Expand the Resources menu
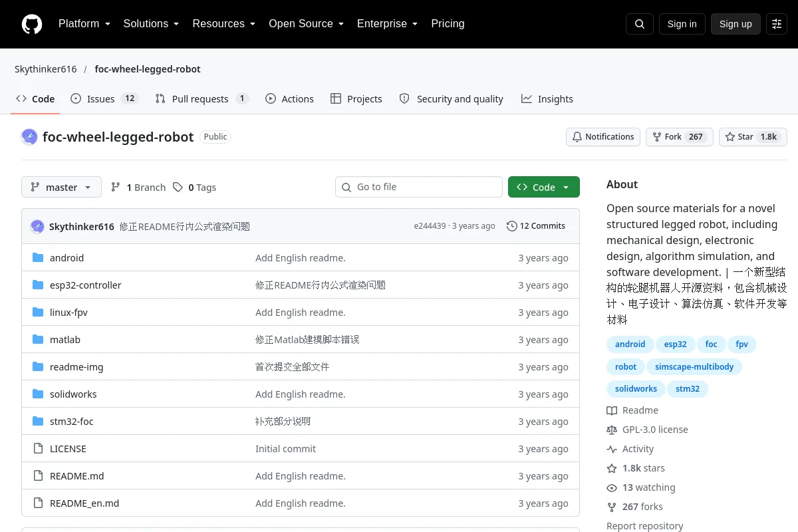Viewport: 798px width, 532px height. (224, 24)
